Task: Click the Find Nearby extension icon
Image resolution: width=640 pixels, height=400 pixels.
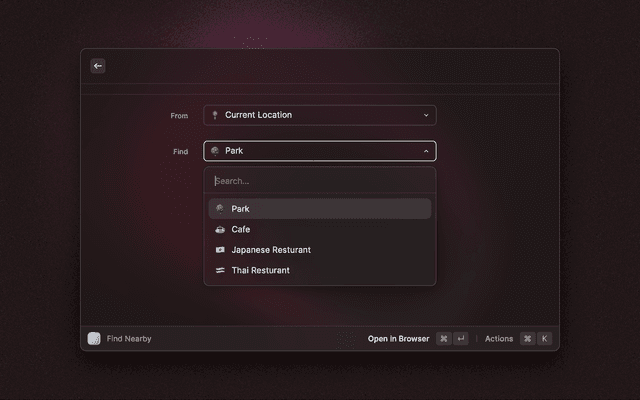Action: tap(94, 339)
